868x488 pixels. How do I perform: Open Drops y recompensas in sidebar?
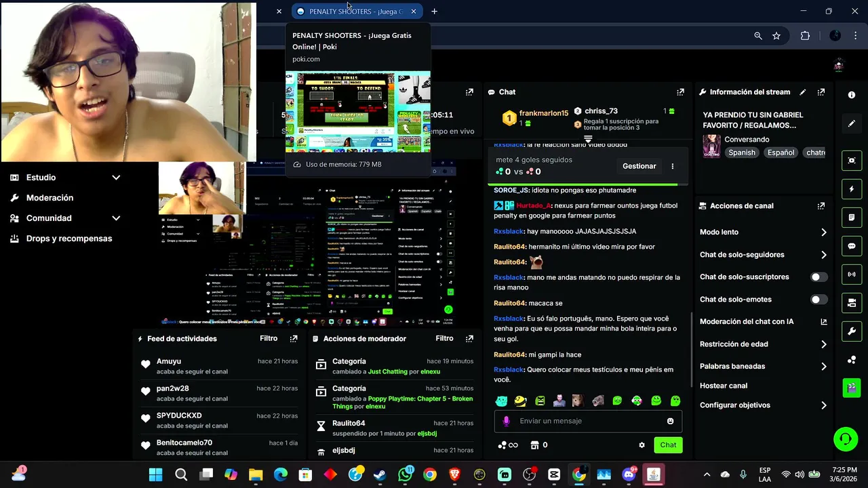pyautogui.click(x=69, y=239)
